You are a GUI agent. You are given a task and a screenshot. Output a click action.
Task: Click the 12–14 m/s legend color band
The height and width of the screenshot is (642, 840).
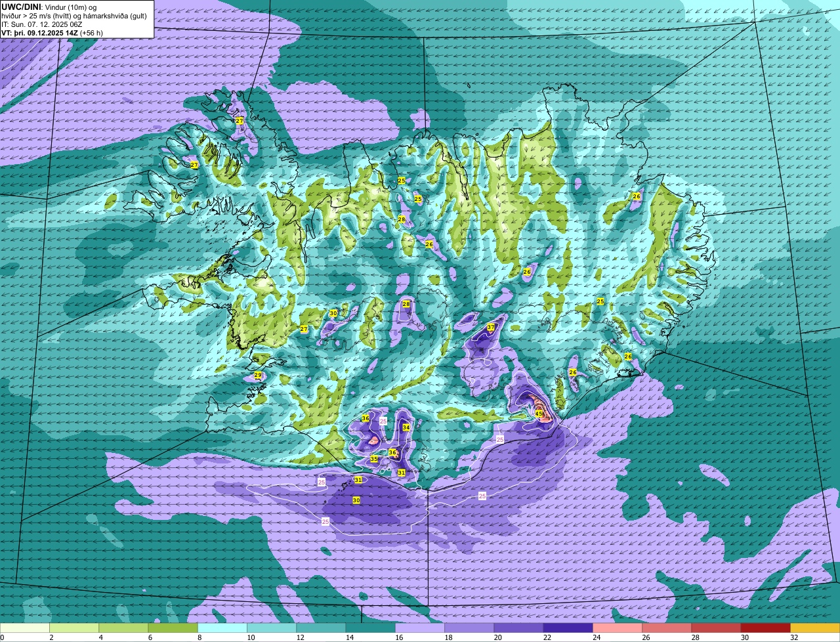(x=321, y=628)
